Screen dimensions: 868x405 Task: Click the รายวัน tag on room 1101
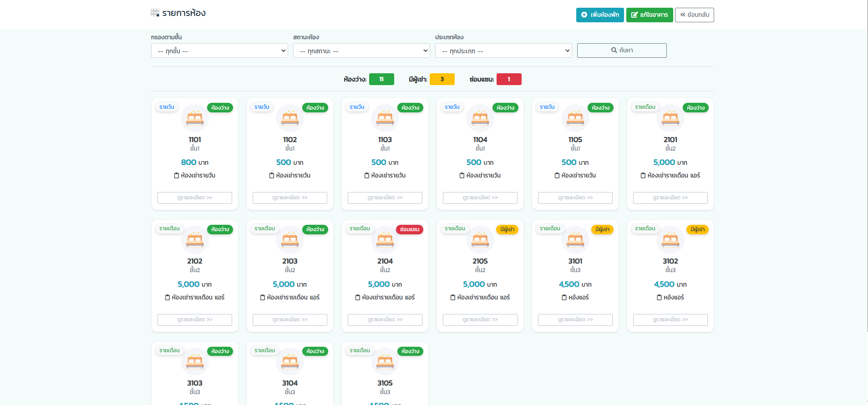point(167,107)
